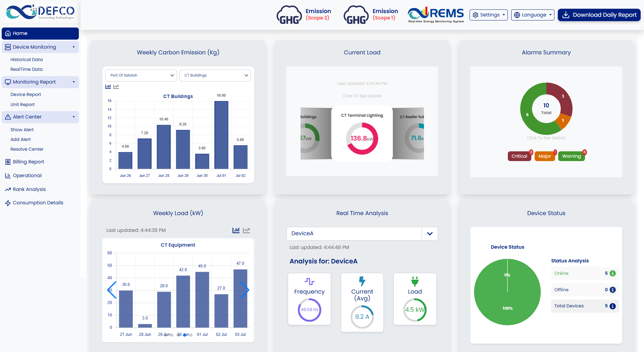Open GHG Emission Scope 2 icon

pos(289,15)
